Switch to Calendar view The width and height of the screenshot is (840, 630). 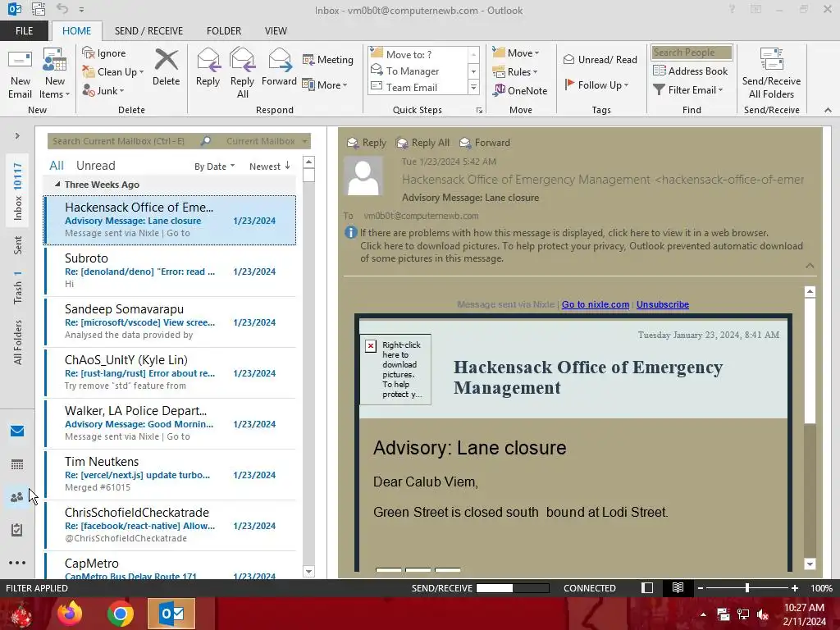[17, 464]
